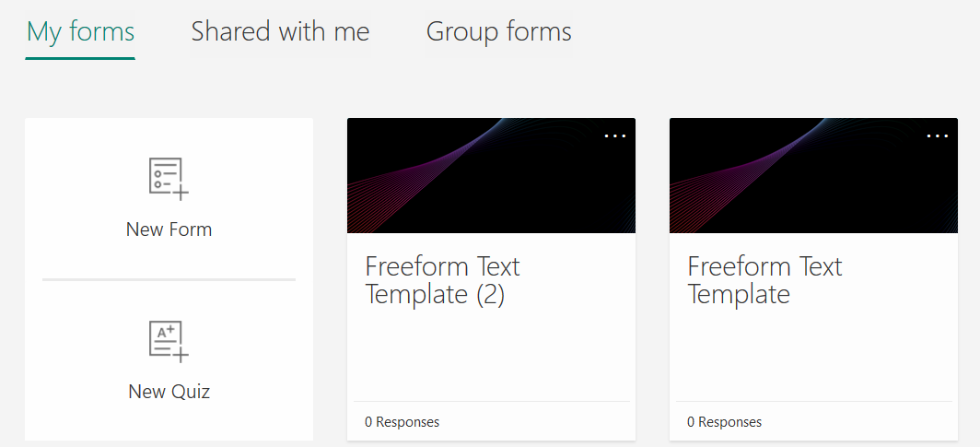Viewport: 980px width, 447px height.
Task: Click the banner image of Freeform Text Template (2)
Action: click(491, 176)
